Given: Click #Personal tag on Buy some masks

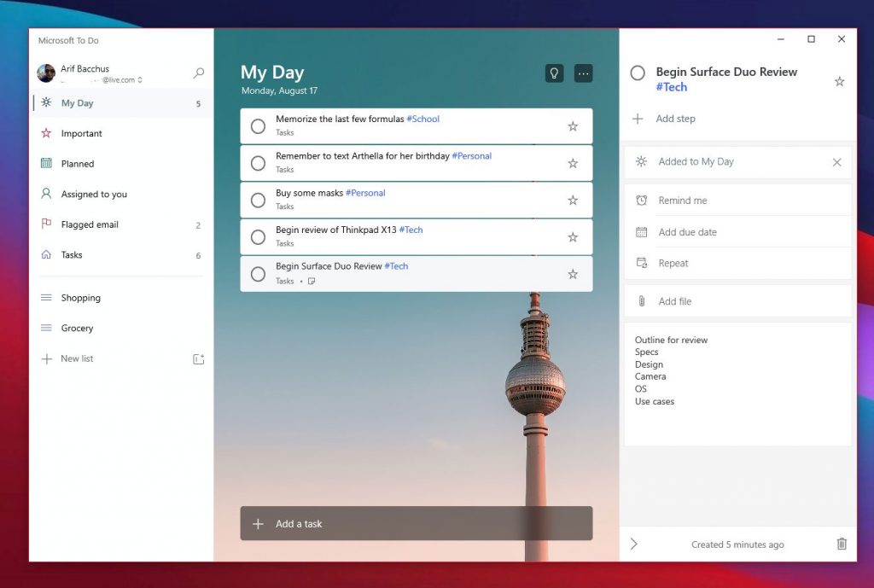Looking at the screenshot, I should 365,193.
